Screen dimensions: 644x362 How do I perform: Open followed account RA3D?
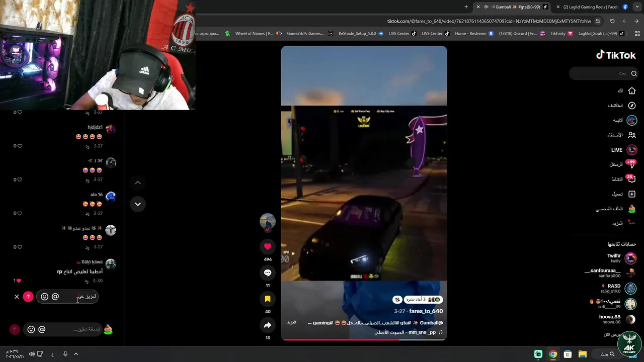coord(618,289)
